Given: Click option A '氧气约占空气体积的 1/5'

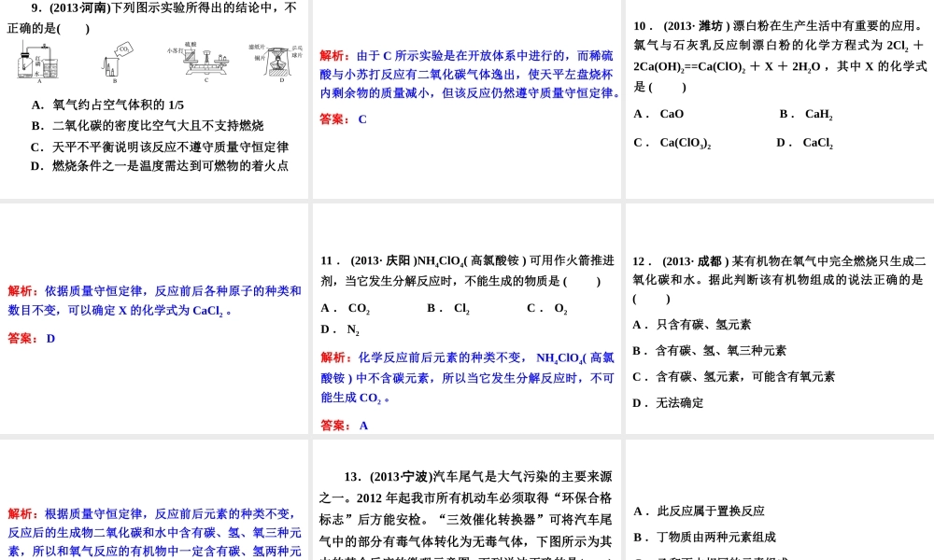Looking at the screenshot, I should pyautogui.click(x=107, y=105).
